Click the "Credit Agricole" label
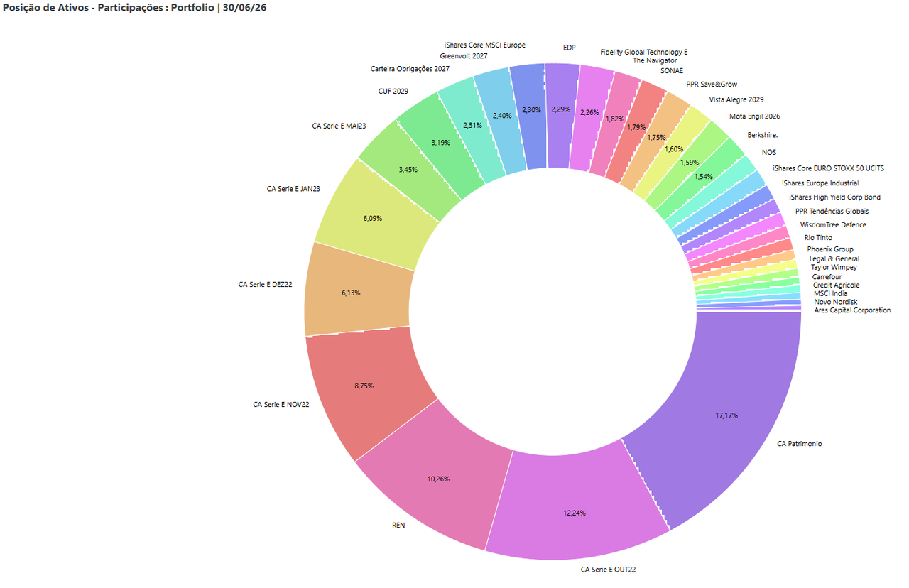Viewport: 909px width, 588px height. pos(836,285)
